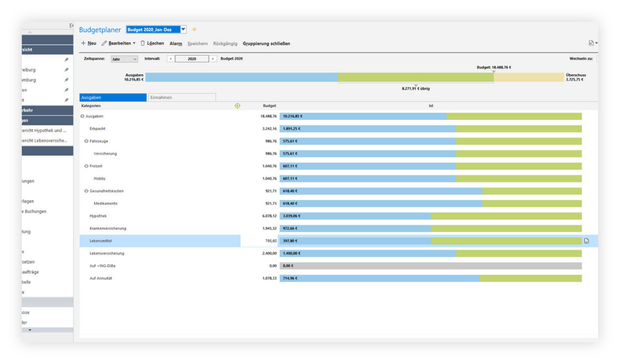Collapse the Ausgaben root category
The height and width of the screenshot is (364, 620).
point(82,116)
